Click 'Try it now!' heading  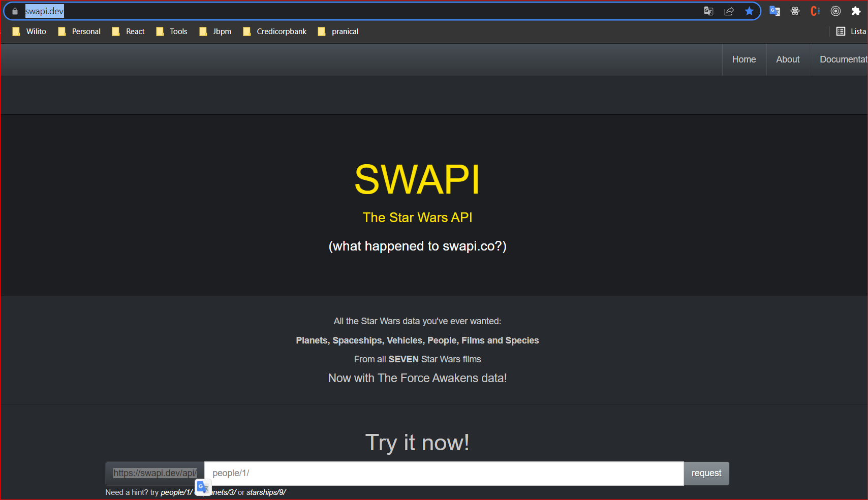[x=417, y=443]
